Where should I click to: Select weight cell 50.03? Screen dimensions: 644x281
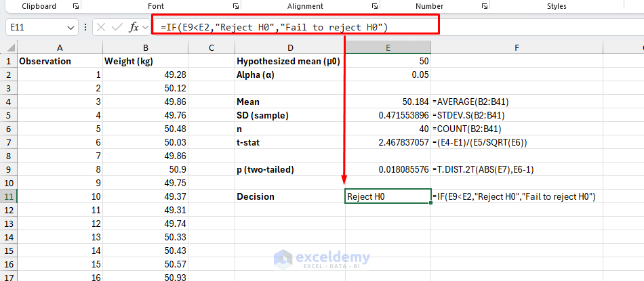(x=145, y=142)
